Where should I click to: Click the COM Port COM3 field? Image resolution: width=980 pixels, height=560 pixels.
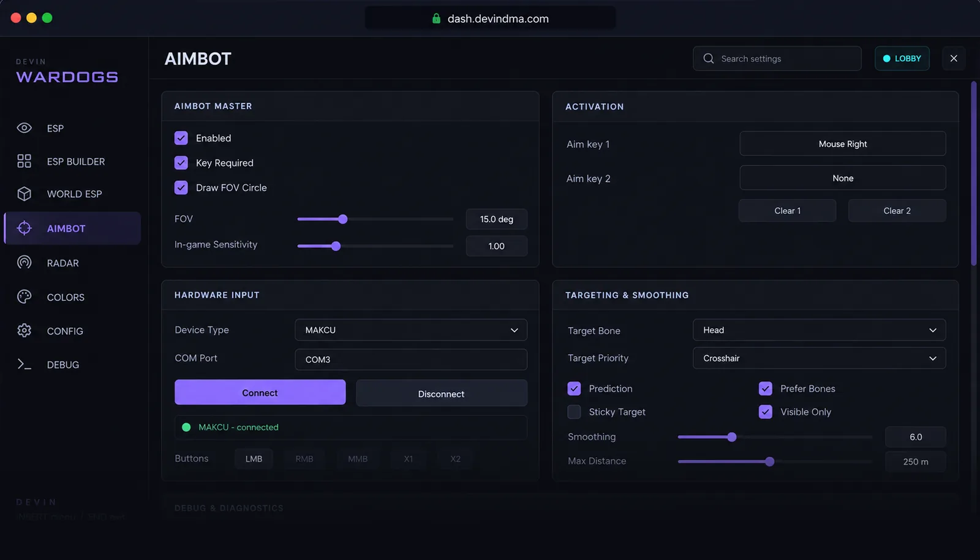[x=411, y=359]
